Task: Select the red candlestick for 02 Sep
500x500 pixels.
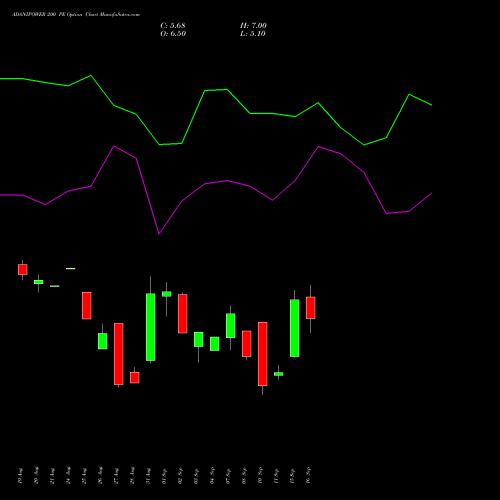Action: pyautogui.click(x=183, y=313)
